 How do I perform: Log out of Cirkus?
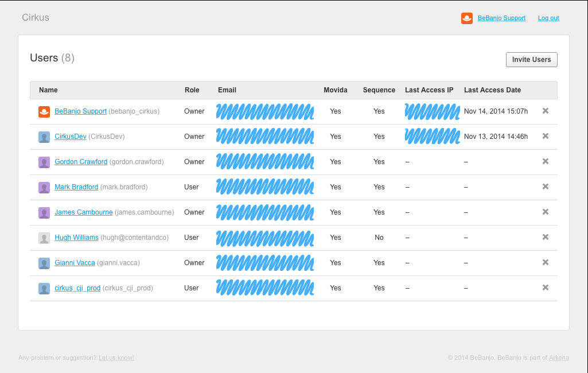click(548, 18)
